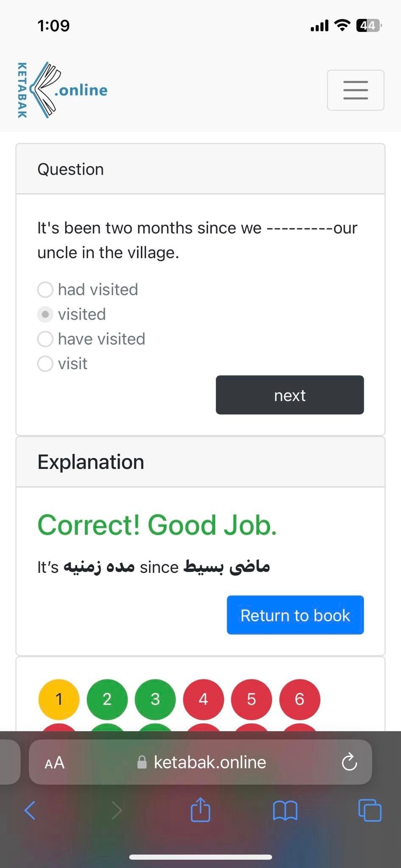Show open Safari tabs

(x=370, y=810)
